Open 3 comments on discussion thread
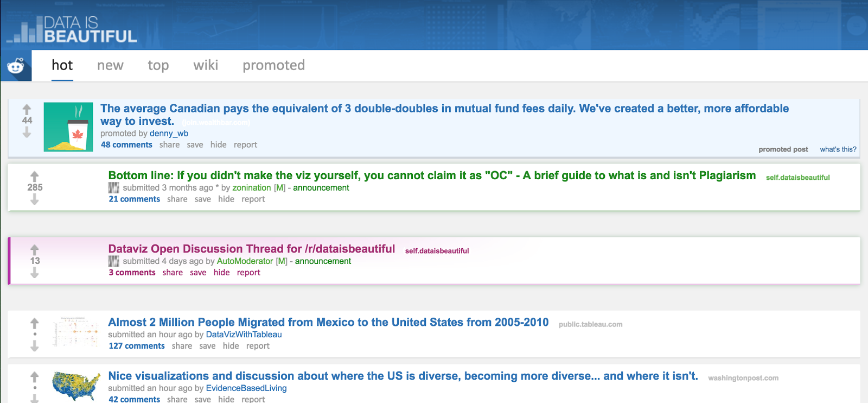The height and width of the screenshot is (403, 868). point(132,272)
